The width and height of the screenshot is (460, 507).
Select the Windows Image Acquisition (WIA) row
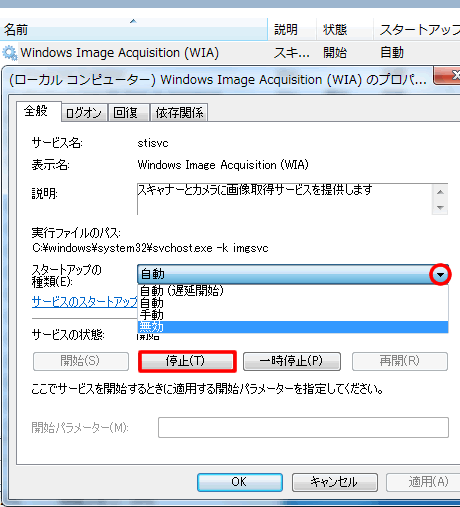[x=230, y=53]
